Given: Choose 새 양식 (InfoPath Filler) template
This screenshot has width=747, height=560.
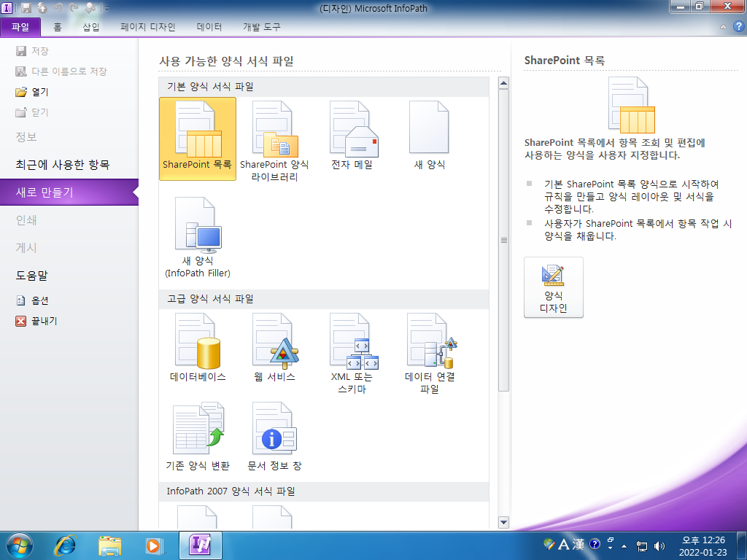Looking at the screenshot, I should (197, 237).
